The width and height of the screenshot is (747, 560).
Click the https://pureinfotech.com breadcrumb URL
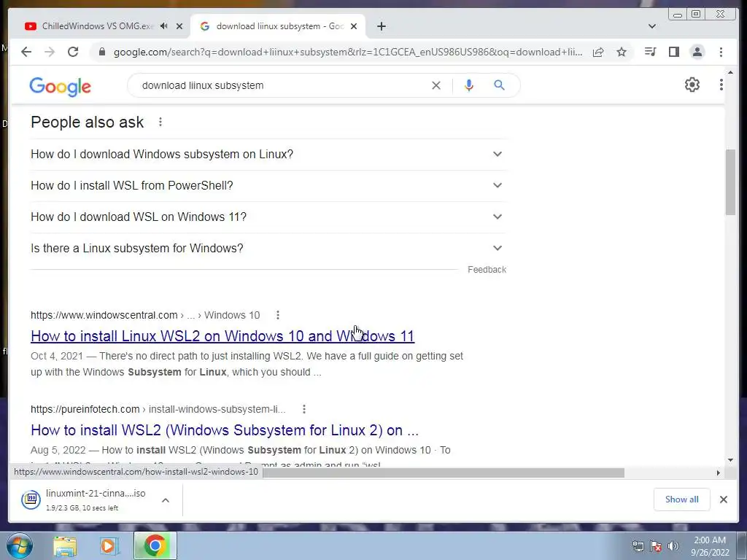pos(85,409)
